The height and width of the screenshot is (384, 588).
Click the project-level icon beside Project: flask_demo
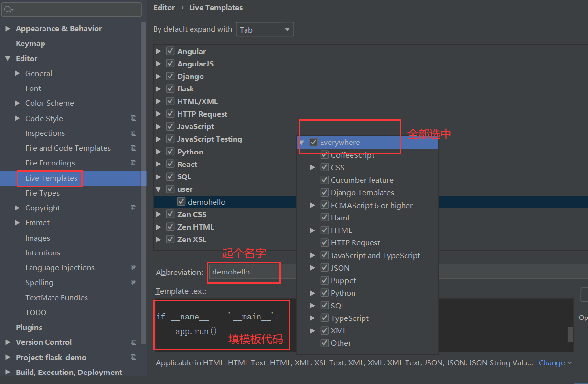coord(133,358)
